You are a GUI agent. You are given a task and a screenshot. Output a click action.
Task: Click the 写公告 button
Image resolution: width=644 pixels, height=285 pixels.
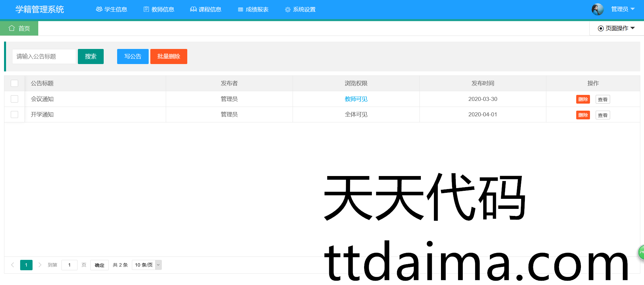tap(133, 56)
